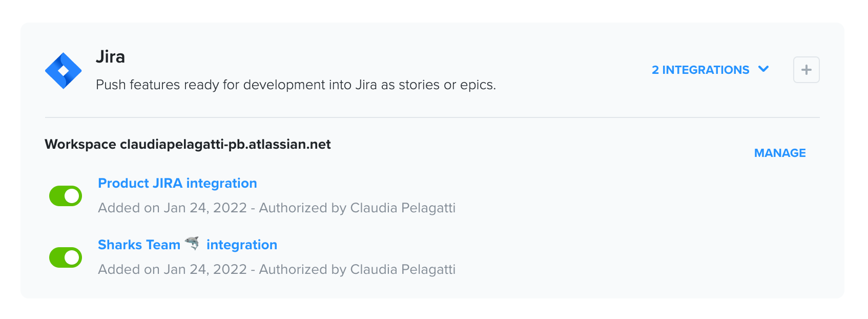Open the Sharks Team link text
This screenshot has width=868, height=319.
click(139, 245)
